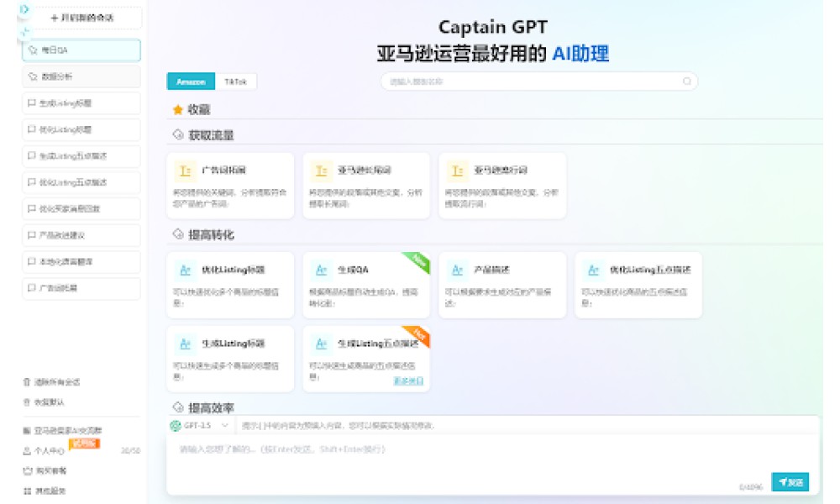
Task: Click the orange badge next to 个人中心
Action: tap(85, 444)
